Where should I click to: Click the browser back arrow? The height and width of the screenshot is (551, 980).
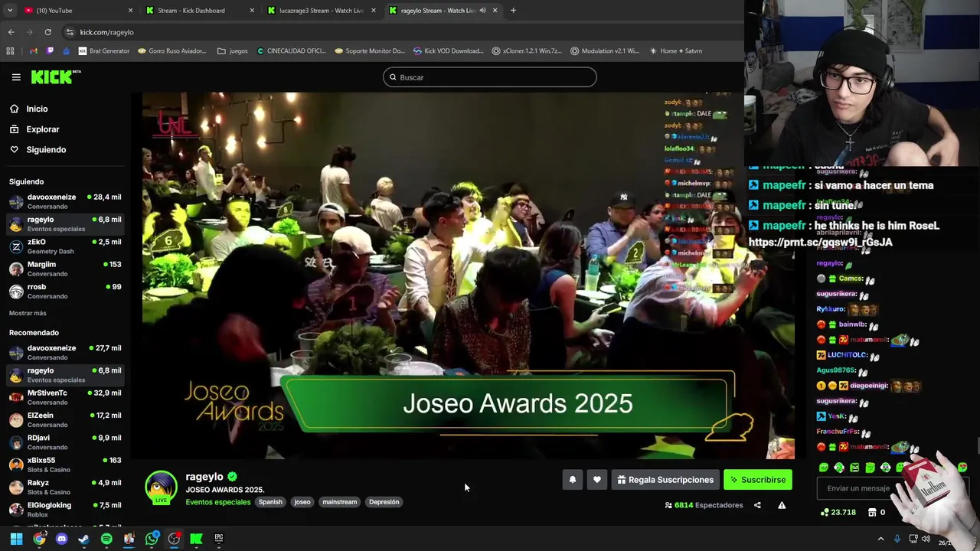click(x=11, y=32)
